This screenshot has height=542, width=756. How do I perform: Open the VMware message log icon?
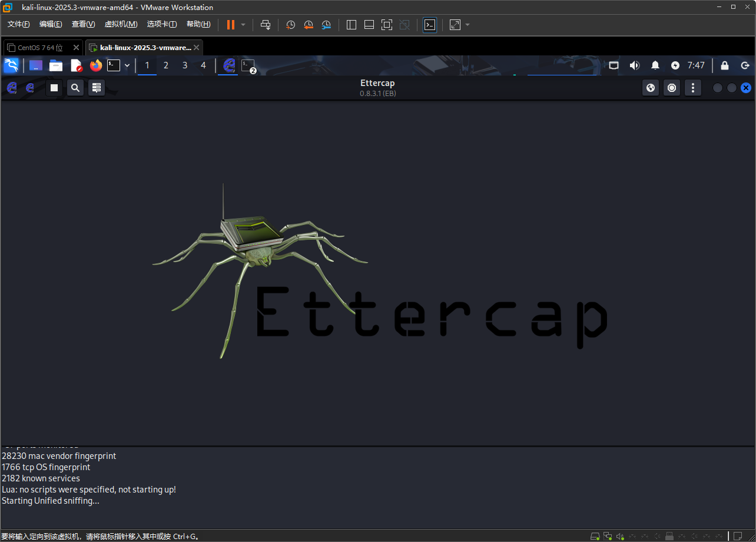click(x=738, y=536)
